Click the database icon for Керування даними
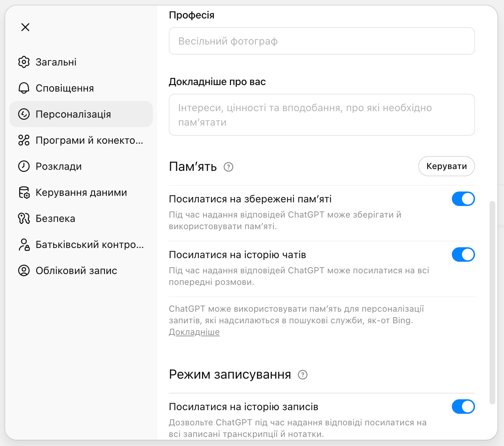The image size is (504, 446). click(24, 192)
